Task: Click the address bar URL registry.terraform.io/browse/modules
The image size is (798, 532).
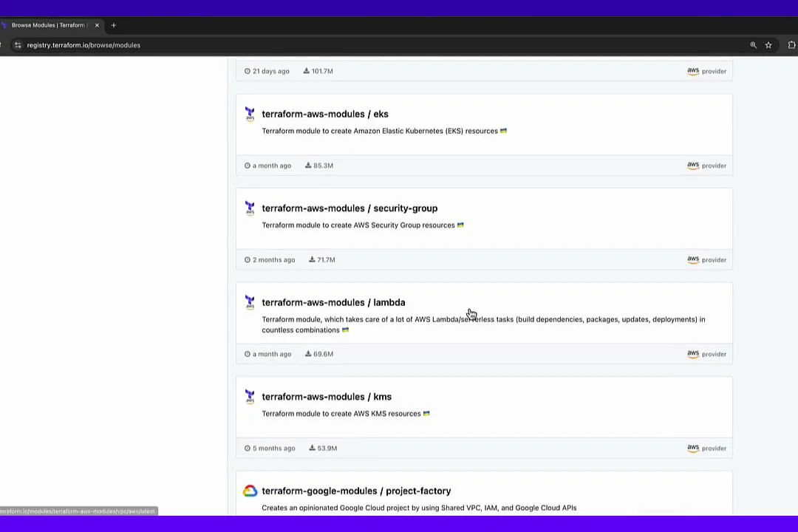Action: pos(83,45)
